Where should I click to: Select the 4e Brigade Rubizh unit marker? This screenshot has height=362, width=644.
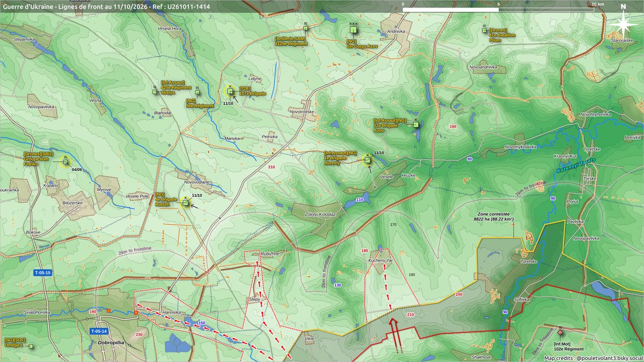point(186,203)
